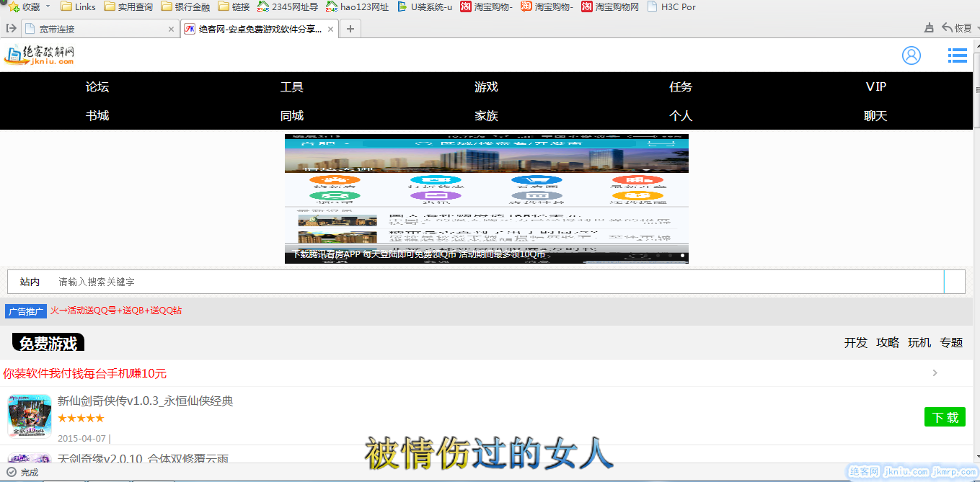Click the 新仙剑奇侠传 game icon
Screen dimensions: 980x482
[30, 416]
